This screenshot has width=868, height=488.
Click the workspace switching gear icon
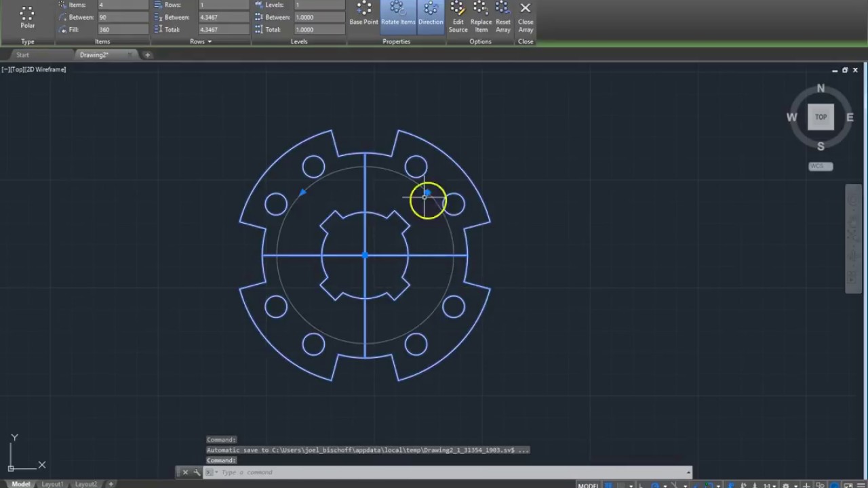[x=786, y=485]
